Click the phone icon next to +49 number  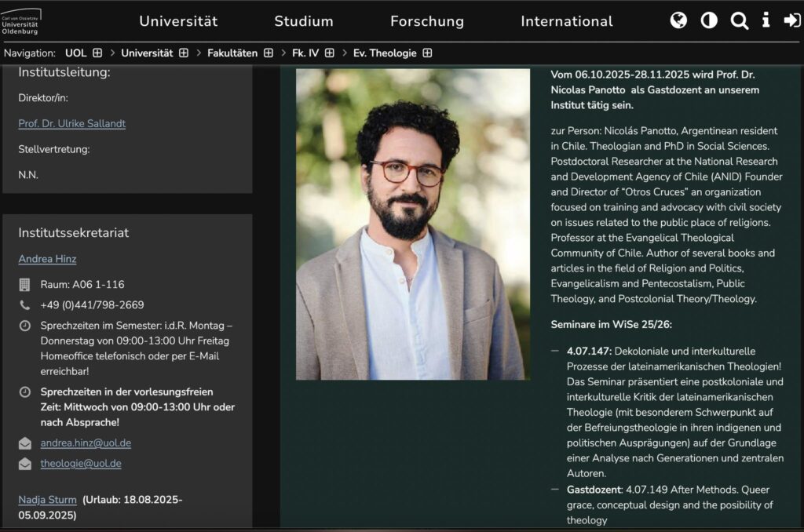[x=25, y=305]
